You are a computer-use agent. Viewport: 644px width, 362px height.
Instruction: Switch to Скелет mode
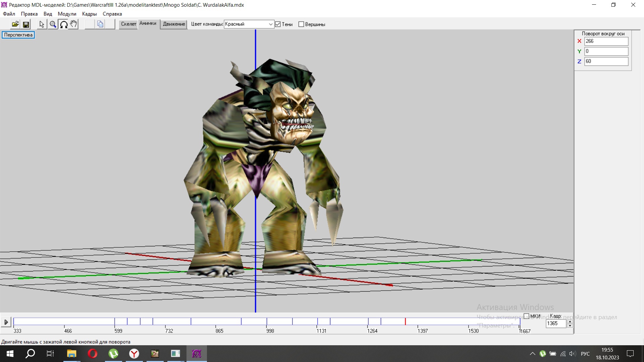(128, 24)
